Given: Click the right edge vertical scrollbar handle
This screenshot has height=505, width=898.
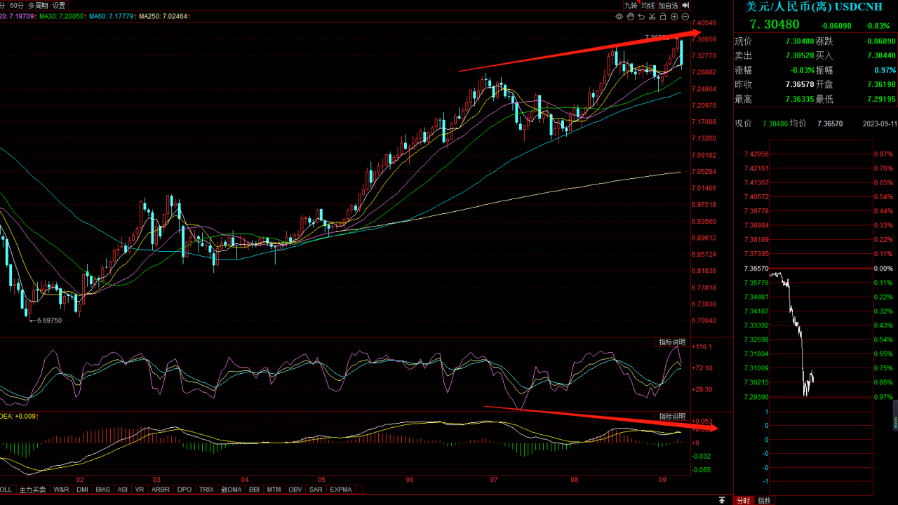Looking at the screenshot, I should tap(895, 415).
